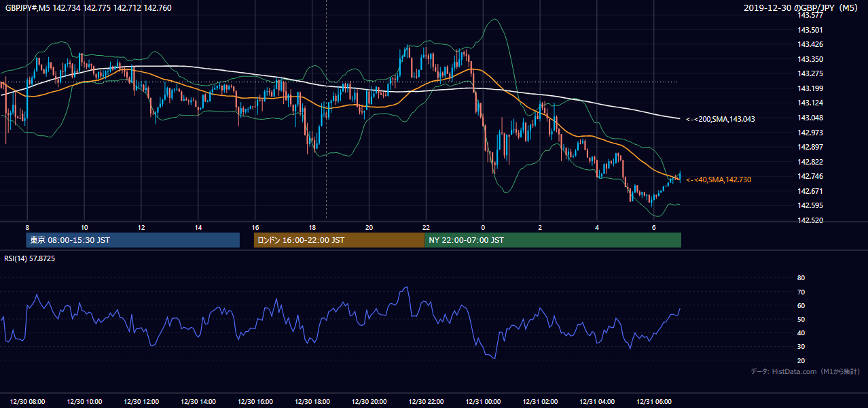Click hour label 8 under price chart
Viewport: 868px width, 408px height.
click(x=27, y=227)
